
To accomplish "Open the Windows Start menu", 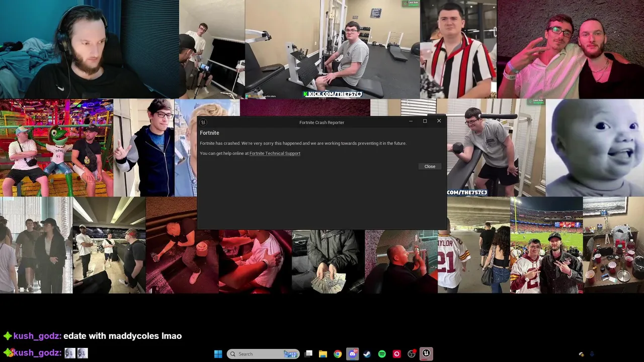I will tap(218, 354).
